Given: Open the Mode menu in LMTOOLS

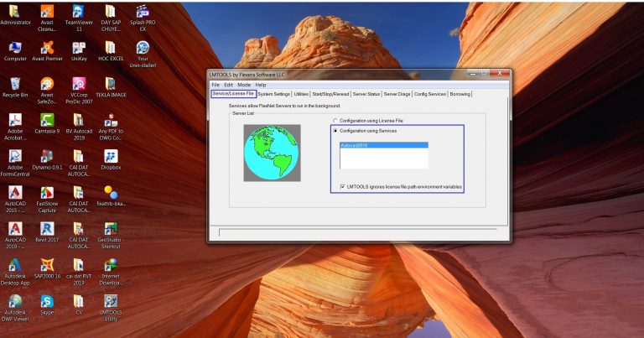Looking at the screenshot, I should (x=244, y=85).
